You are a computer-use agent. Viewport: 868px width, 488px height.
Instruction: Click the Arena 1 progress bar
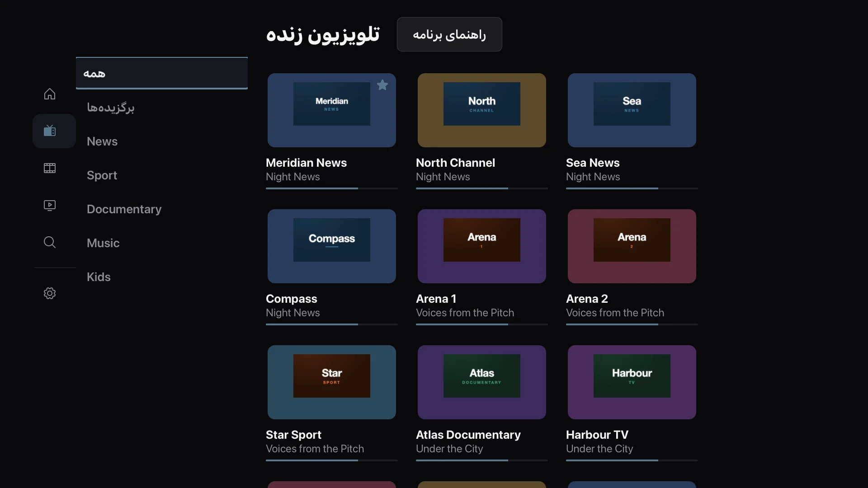tap(482, 324)
